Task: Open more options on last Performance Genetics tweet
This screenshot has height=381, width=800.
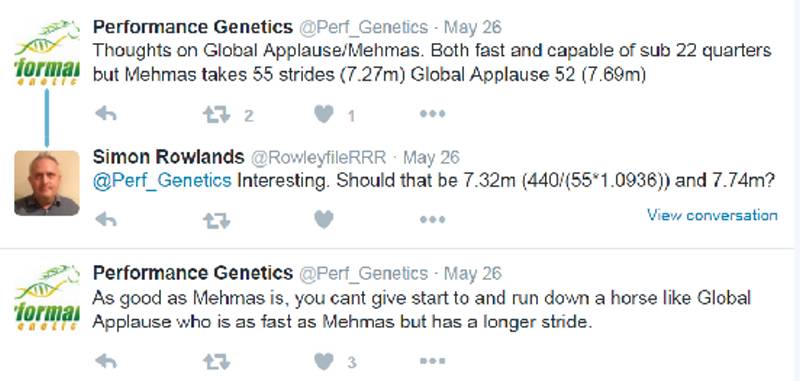Action: click(433, 361)
